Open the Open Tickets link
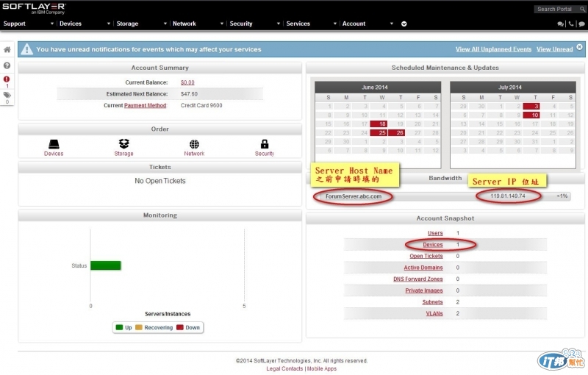 coord(426,256)
